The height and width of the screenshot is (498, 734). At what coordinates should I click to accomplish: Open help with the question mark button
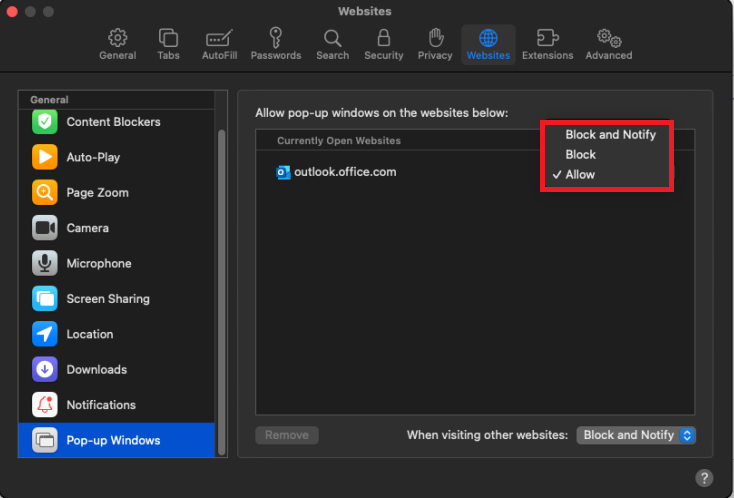pos(704,478)
